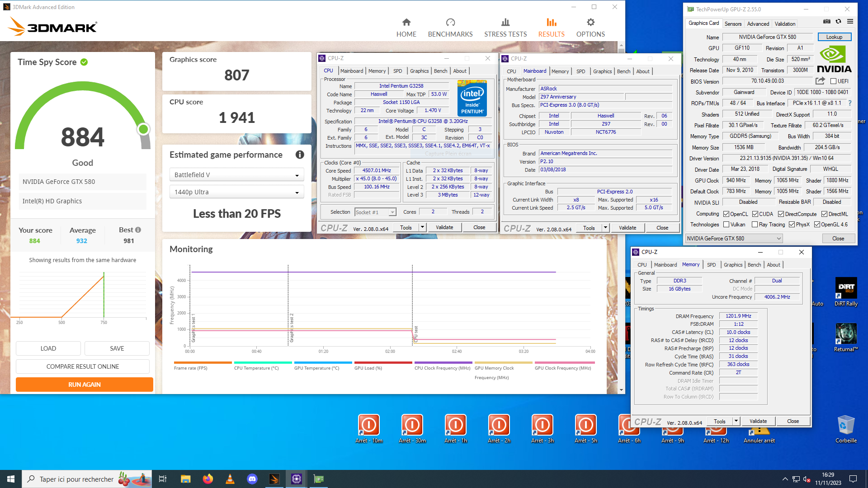Click Validate in CPU-Z Memory window
This screenshot has width=868, height=488.
pos(758,421)
